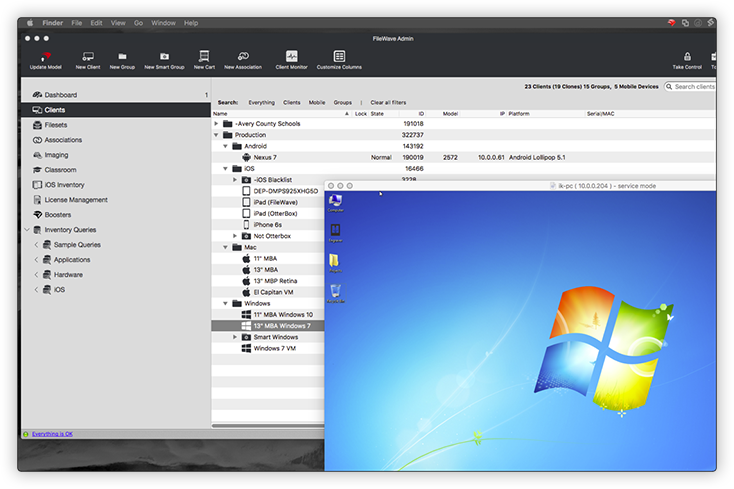Click Recycle Bin icon on remote desktop
The image size is (734, 489).
click(x=336, y=291)
